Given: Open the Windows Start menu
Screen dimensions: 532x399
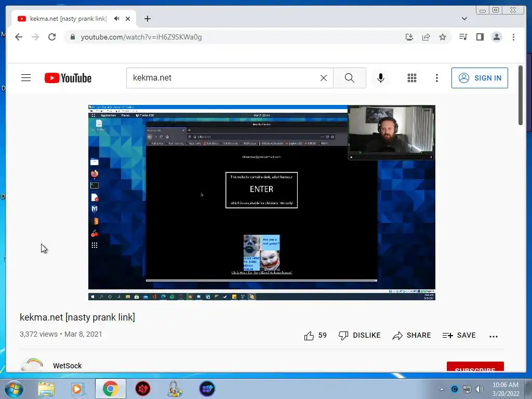Looking at the screenshot, I should 14,389.
